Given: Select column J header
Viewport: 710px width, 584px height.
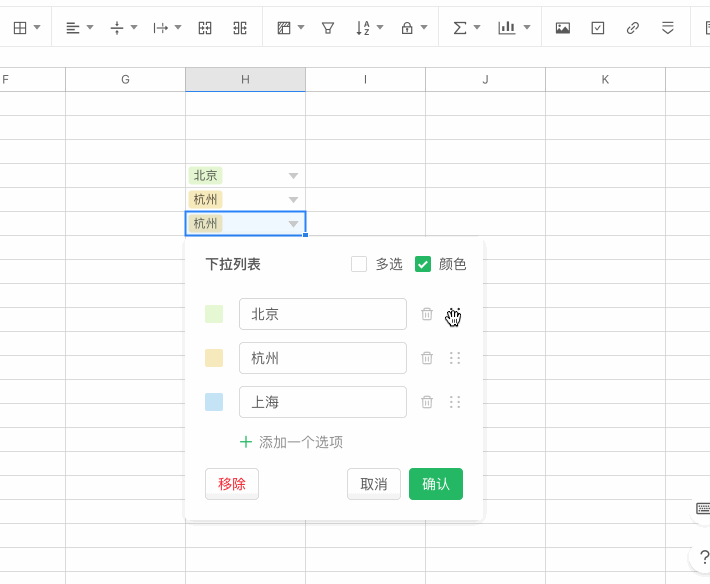Looking at the screenshot, I should tap(485, 80).
